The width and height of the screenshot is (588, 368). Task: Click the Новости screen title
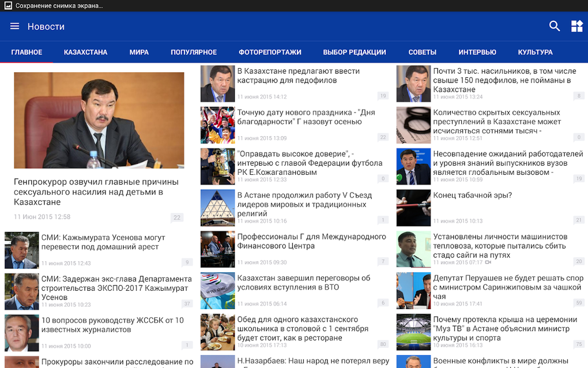pos(46,27)
